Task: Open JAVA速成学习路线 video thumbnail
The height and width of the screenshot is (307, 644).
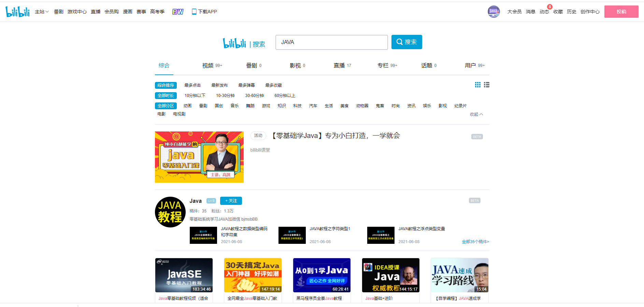Action: coord(460,275)
